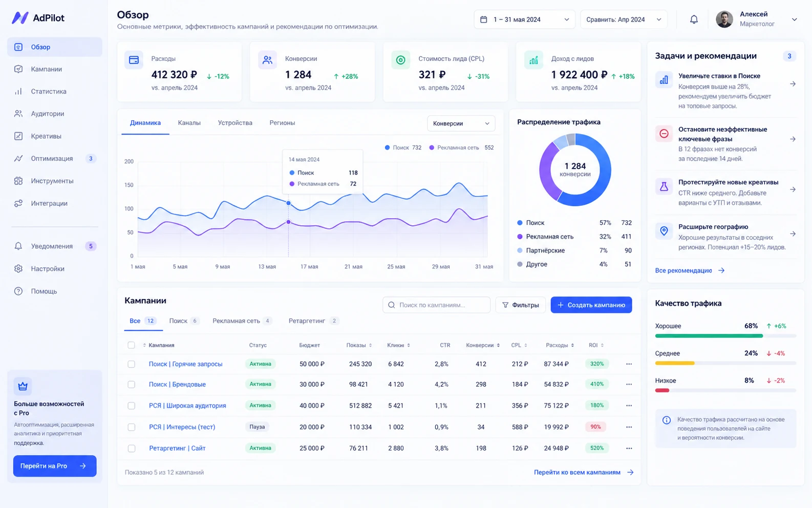This screenshot has height=508, width=812.
Task: Check the Ретаргетинг | Сайт row checkbox
Action: point(132,449)
